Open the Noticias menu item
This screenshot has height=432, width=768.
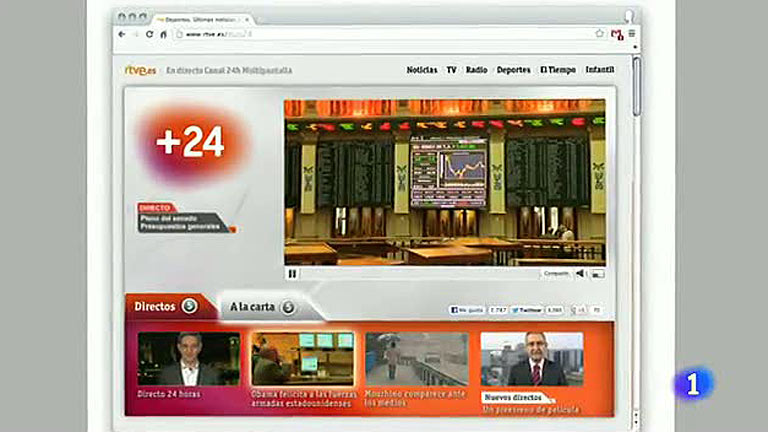422,70
